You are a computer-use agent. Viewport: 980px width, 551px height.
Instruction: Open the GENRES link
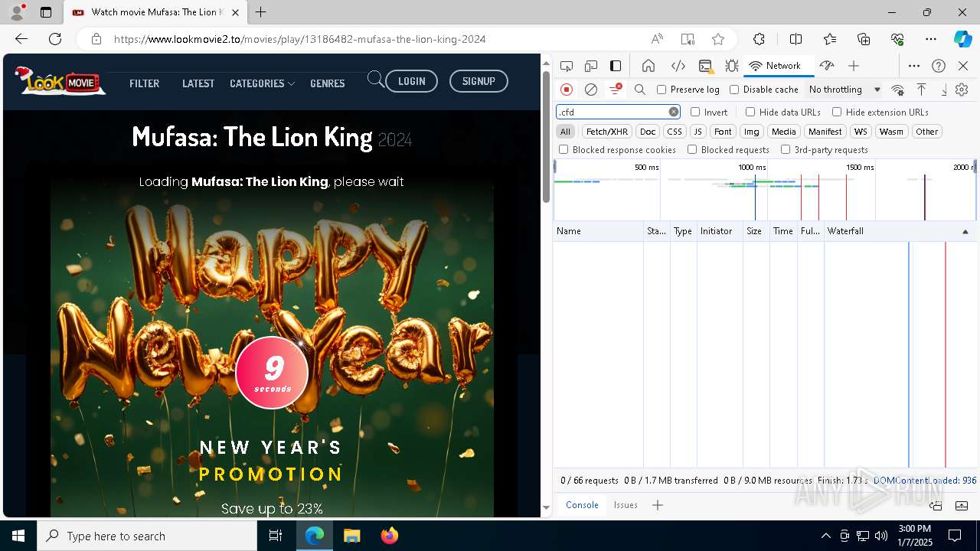point(328,83)
